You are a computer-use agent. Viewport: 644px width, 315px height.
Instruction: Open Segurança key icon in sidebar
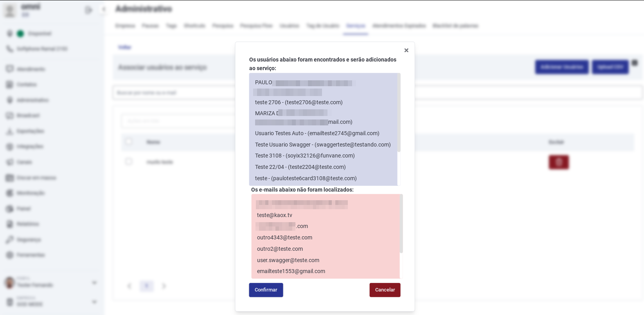pos(10,240)
